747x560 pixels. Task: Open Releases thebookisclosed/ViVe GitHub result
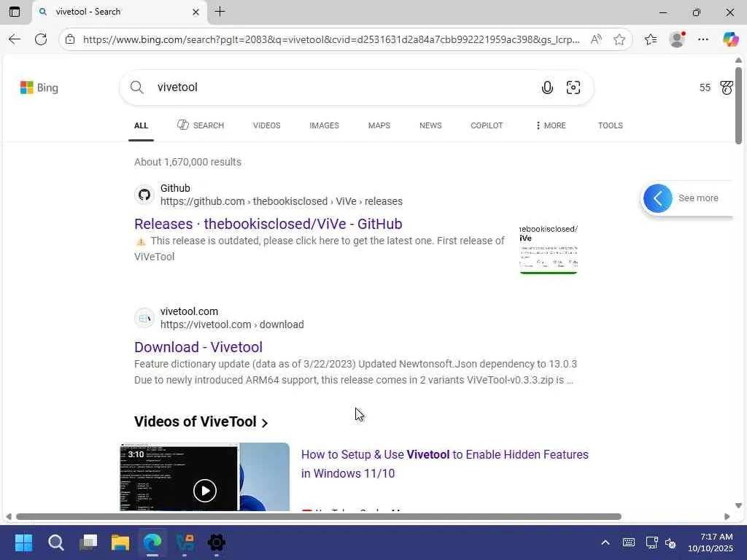click(x=268, y=224)
